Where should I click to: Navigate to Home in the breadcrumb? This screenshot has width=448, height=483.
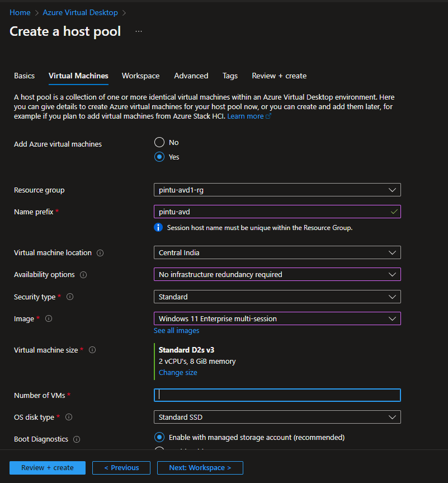[20, 13]
